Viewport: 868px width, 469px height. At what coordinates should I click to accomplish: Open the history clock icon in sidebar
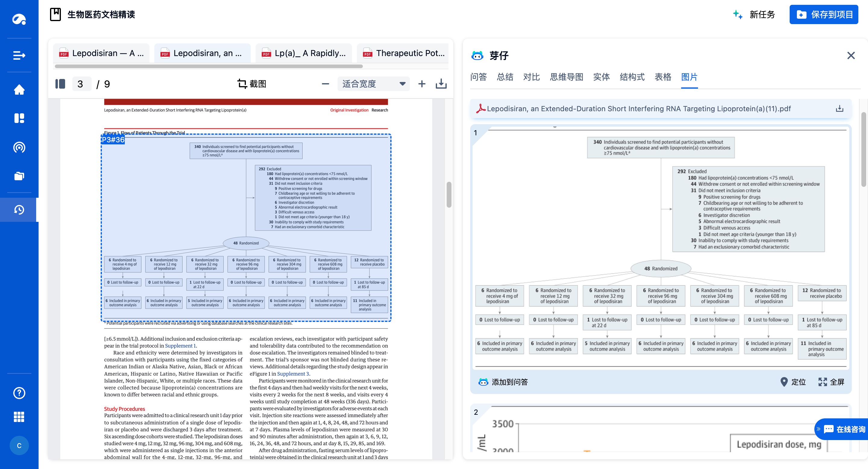[x=19, y=209]
